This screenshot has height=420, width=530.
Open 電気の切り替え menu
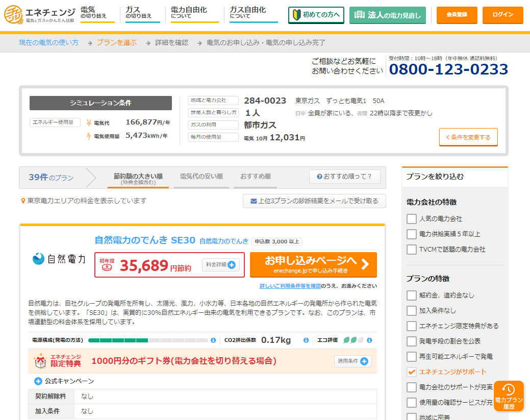pos(97,14)
